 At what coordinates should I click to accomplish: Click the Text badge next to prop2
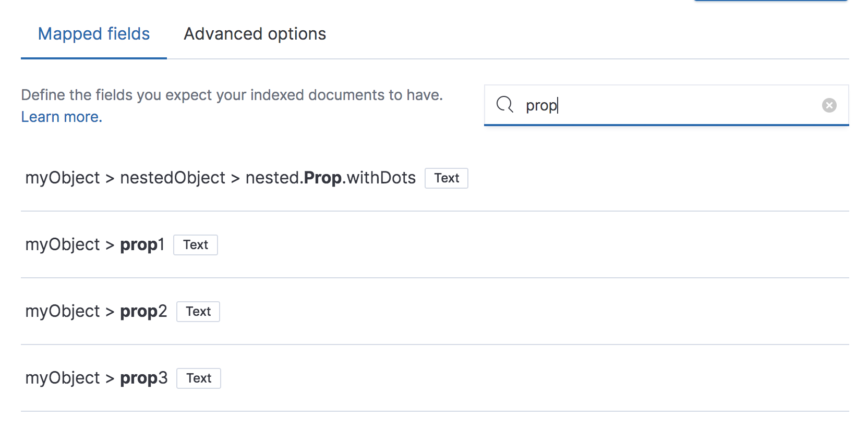click(x=198, y=312)
